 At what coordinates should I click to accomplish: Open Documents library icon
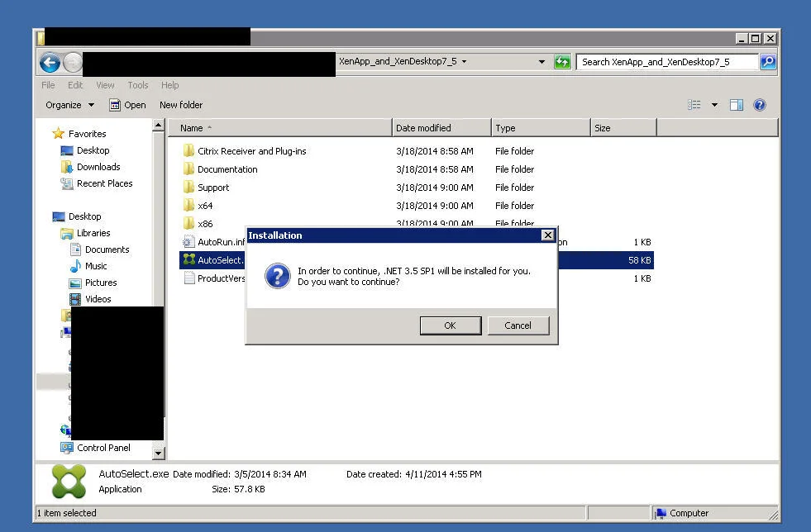(75, 249)
